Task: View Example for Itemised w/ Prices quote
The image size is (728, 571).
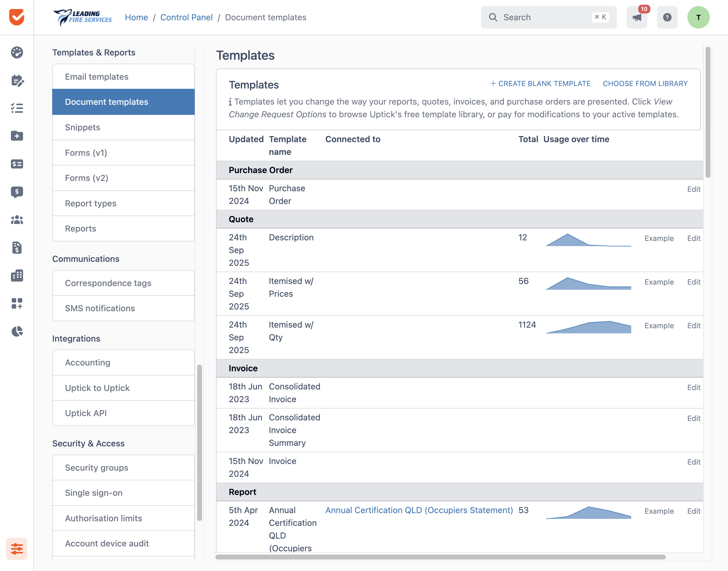Action: click(x=659, y=282)
